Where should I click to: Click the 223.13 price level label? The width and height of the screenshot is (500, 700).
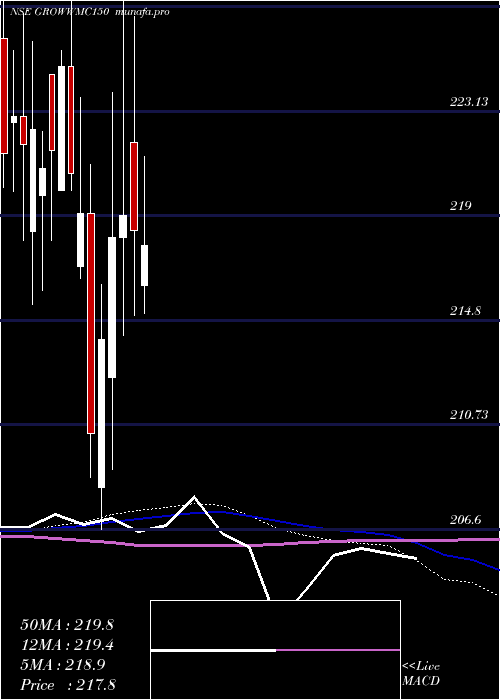click(468, 102)
